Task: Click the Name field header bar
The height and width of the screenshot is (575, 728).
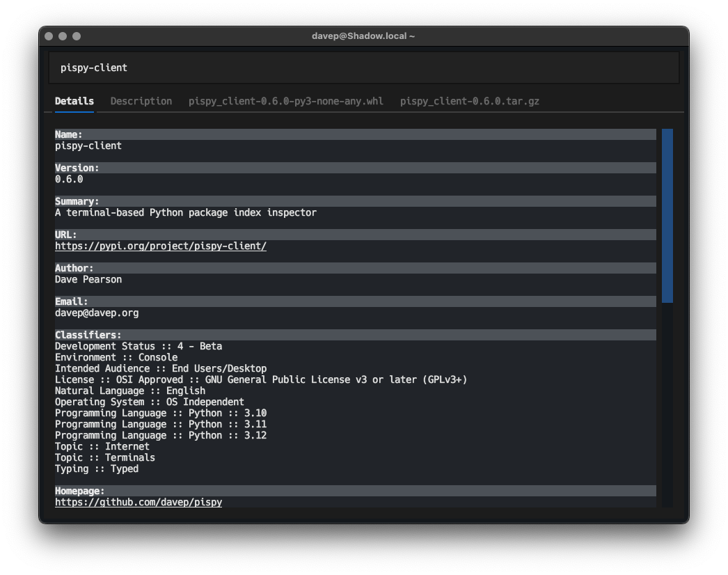Action: (x=355, y=134)
